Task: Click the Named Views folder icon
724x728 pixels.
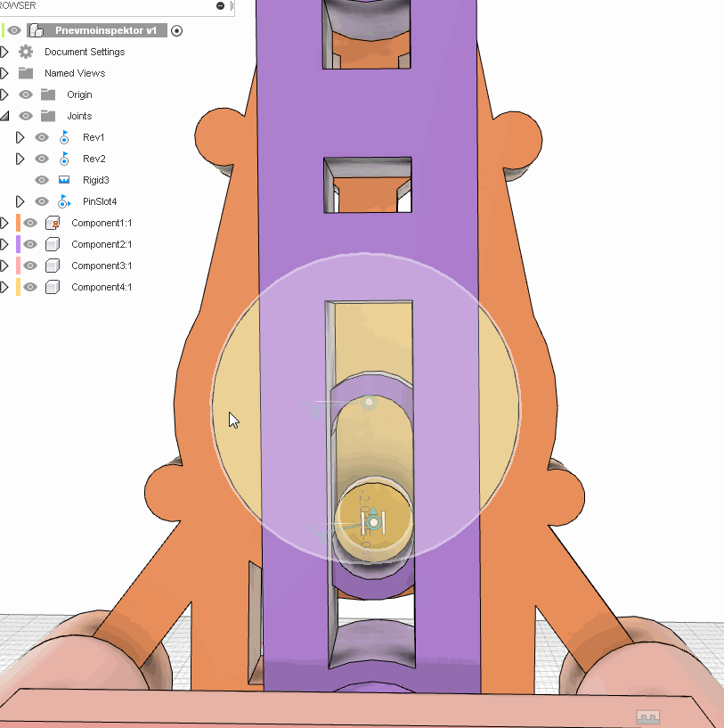Action: coord(26,73)
